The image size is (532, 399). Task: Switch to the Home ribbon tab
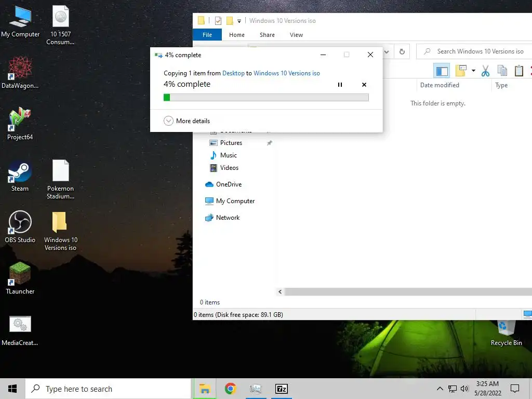coord(237,35)
